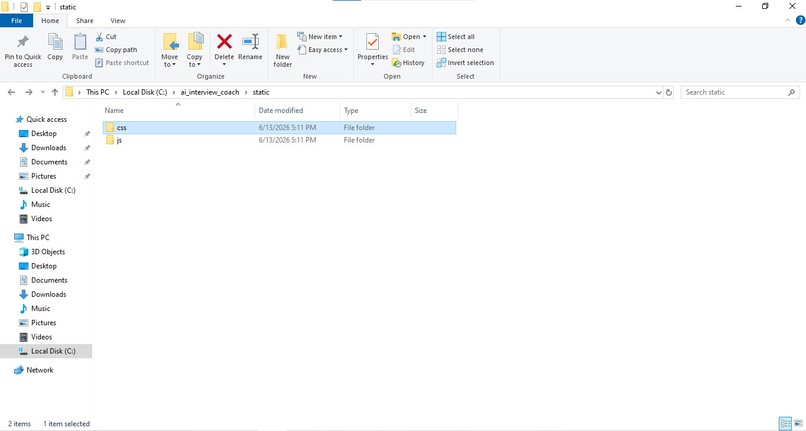Select This PC in navigation pane
This screenshot has height=431, width=806.
38,238
